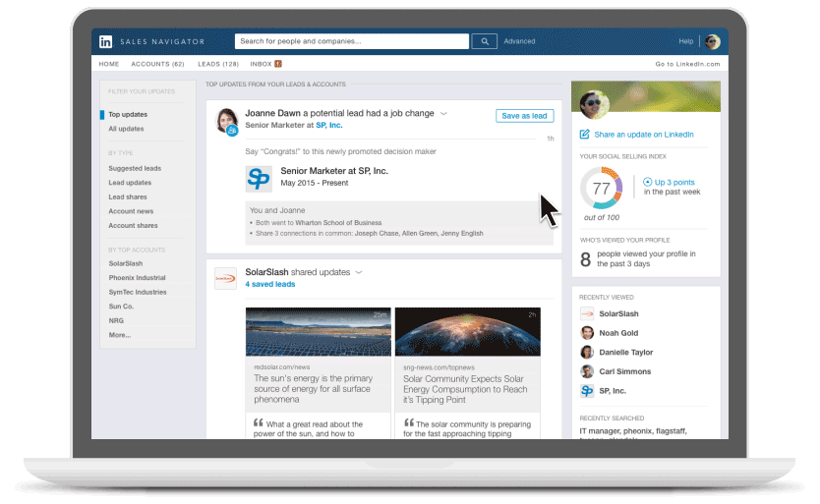
Task: Filter by Suggested leads
Action: point(135,168)
